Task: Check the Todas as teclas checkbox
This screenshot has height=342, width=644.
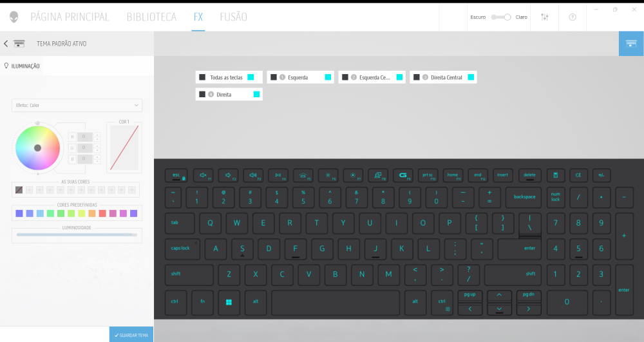Action: pyautogui.click(x=202, y=77)
